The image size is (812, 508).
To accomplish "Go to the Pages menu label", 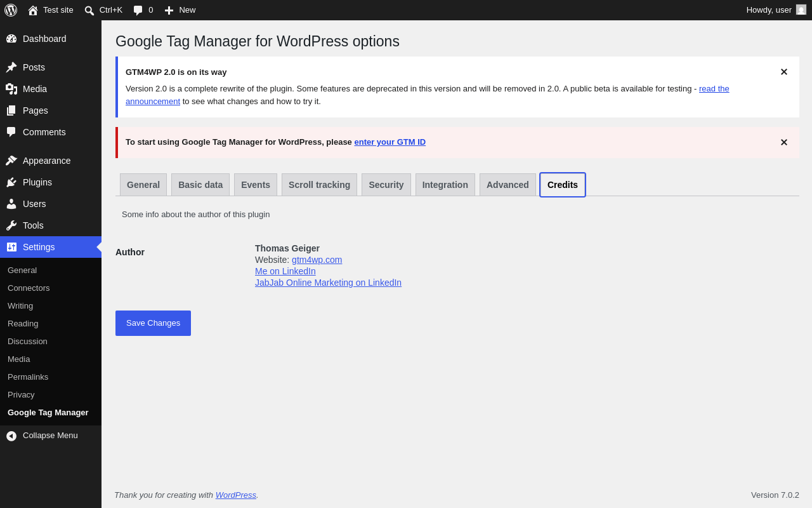I will tap(36, 110).
